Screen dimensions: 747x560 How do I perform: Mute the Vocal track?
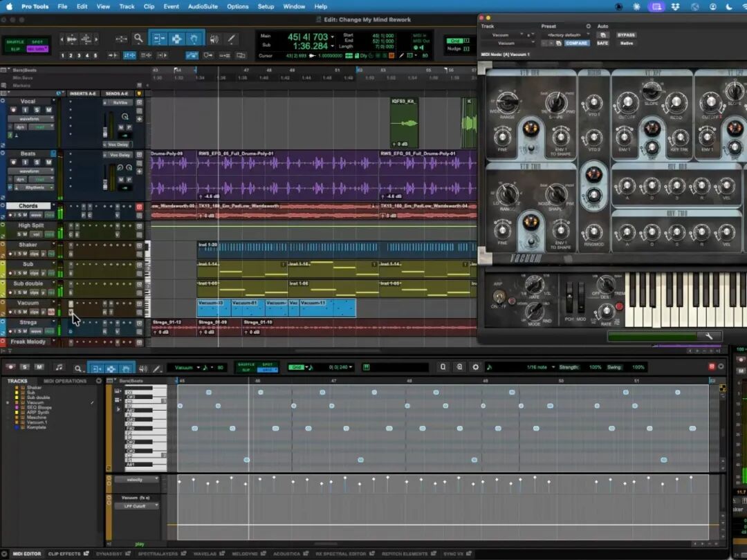tap(48, 110)
